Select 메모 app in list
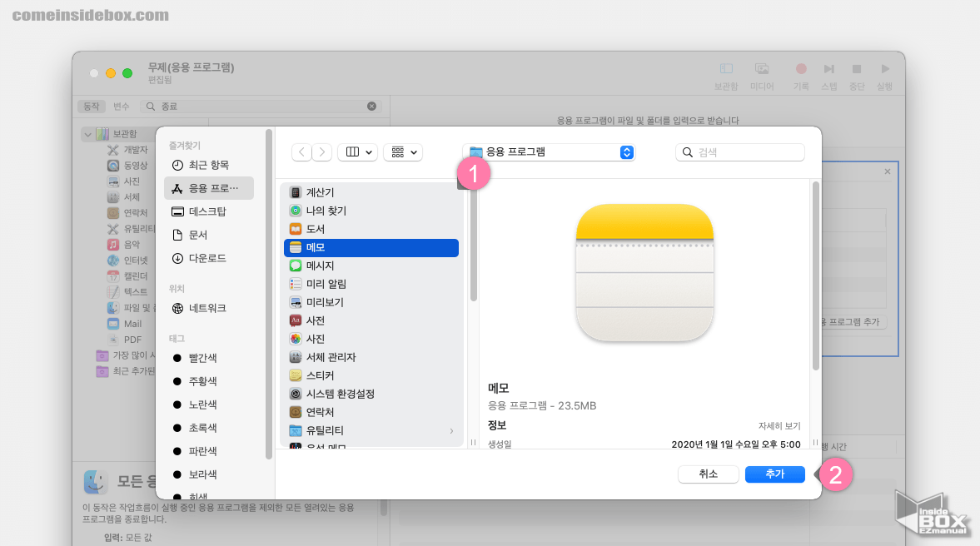Image resolution: width=980 pixels, height=546 pixels. [371, 247]
